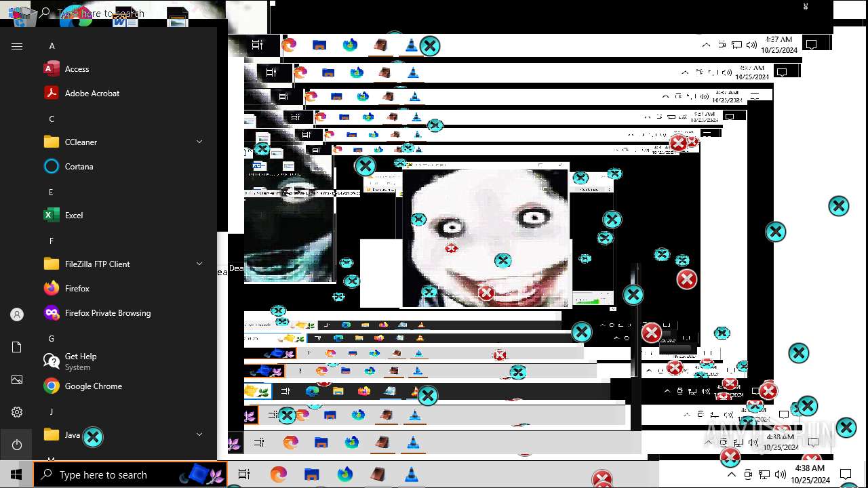Expand the FileZilla FTP Client folder
The height and width of the screenshot is (488, 868).
tap(199, 264)
